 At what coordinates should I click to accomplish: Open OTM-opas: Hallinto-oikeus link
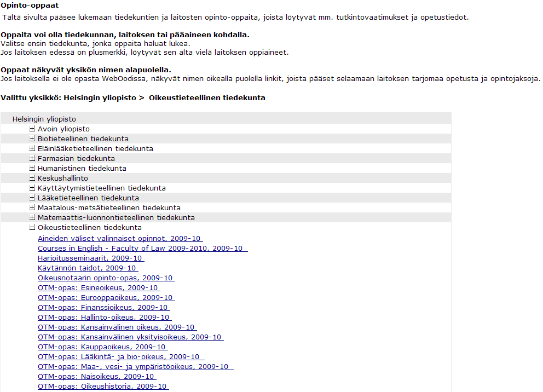[105, 318]
